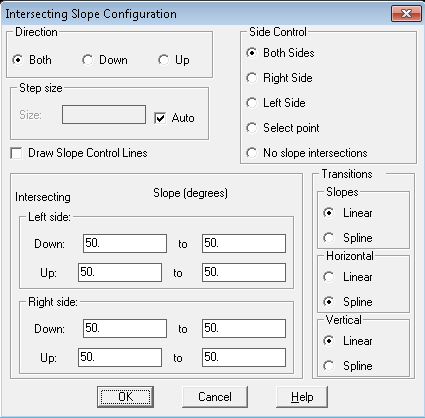Click Left side Up end slope field
425x418 pixels.
[x=244, y=272]
